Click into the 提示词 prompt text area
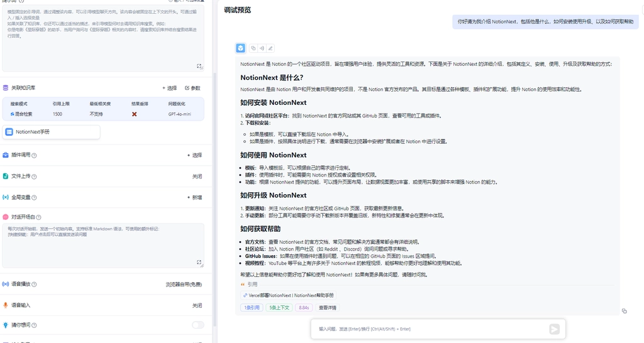Screen dimensions: 644x343 [103, 39]
